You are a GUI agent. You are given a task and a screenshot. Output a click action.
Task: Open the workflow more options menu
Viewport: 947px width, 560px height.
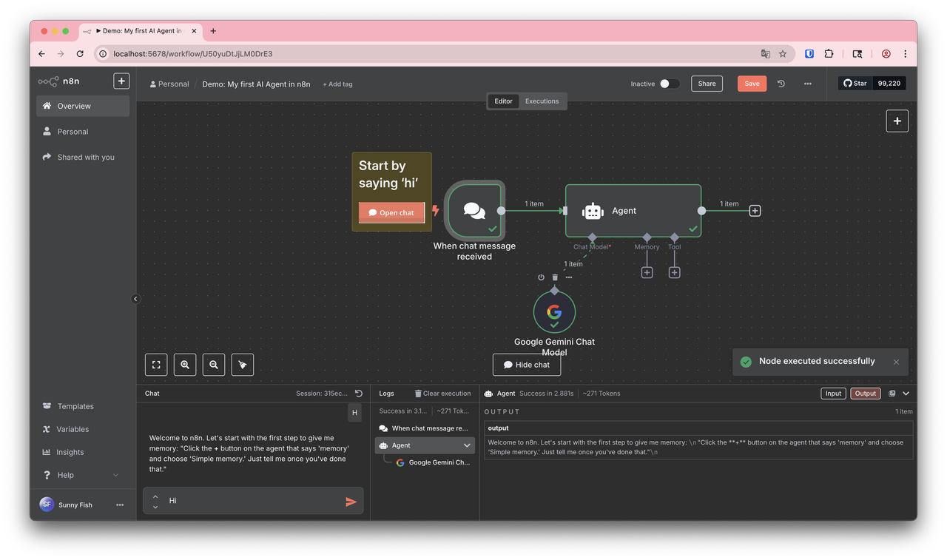coord(808,84)
